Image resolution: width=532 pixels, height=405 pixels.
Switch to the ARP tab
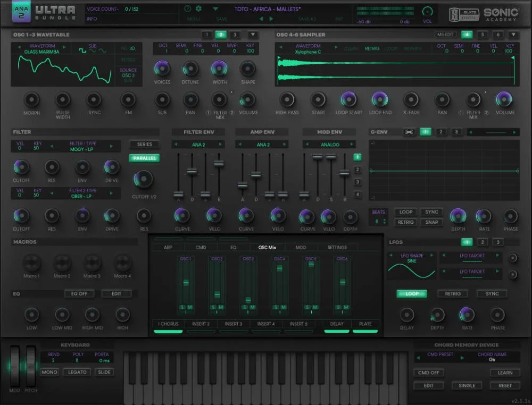(x=168, y=247)
